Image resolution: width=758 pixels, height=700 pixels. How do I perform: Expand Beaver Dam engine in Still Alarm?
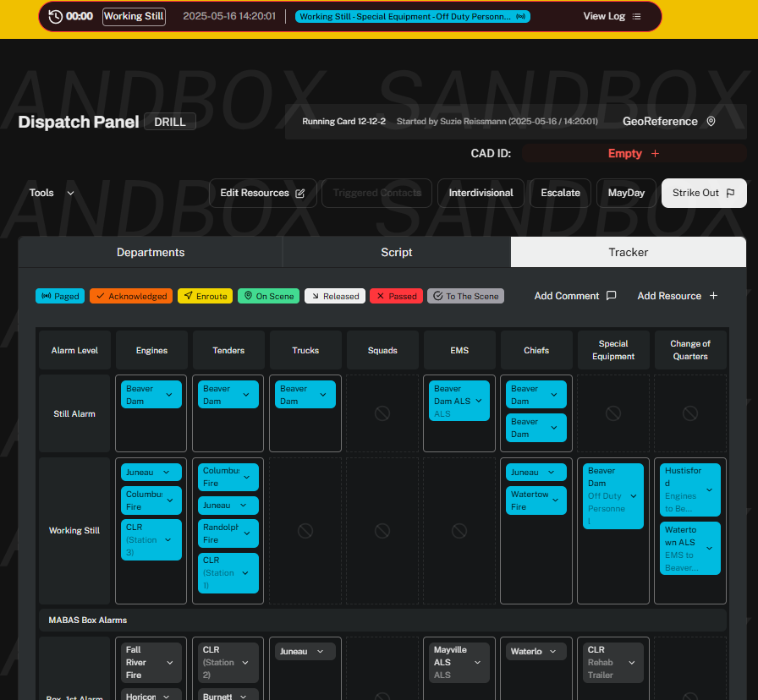coord(151,395)
